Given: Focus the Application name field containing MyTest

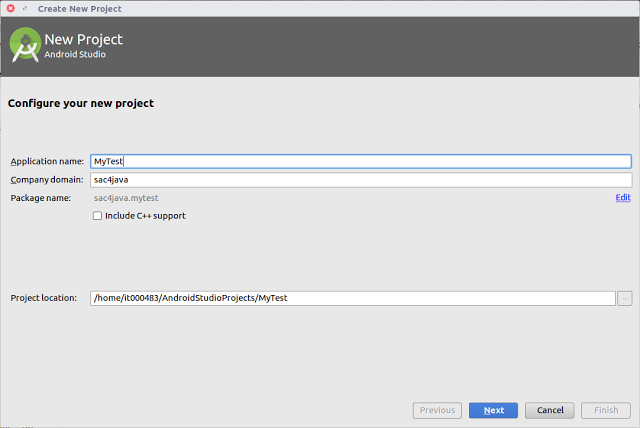Looking at the screenshot, I should (x=361, y=161).
